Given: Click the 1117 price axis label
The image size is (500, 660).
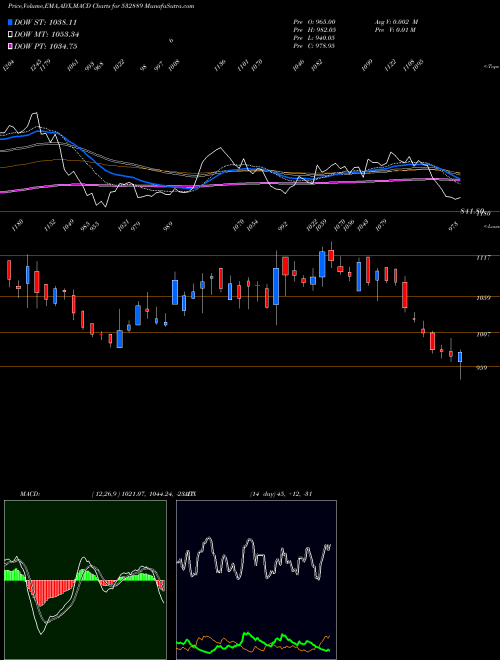Looking at the screenshot, I should point(483,258).
